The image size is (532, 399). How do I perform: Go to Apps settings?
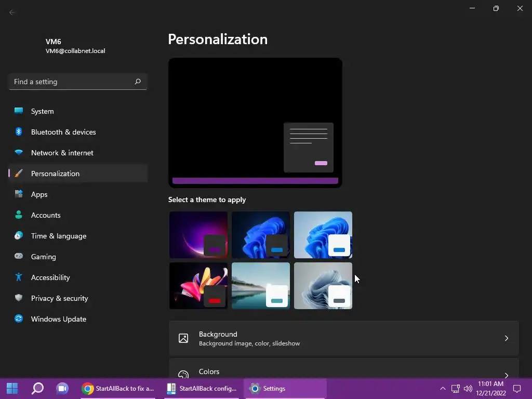pyautogui.click(x=78, y=194)
